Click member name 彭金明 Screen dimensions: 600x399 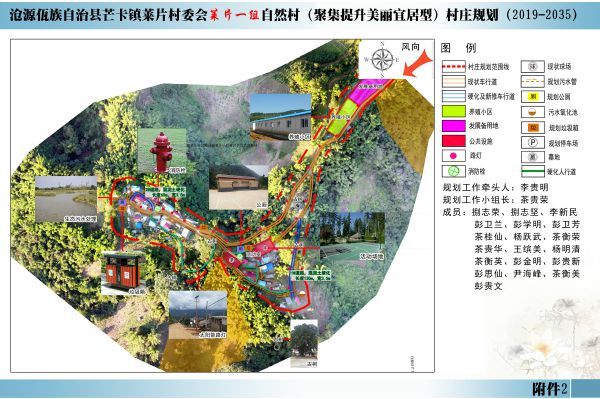(x=528, y=262)
